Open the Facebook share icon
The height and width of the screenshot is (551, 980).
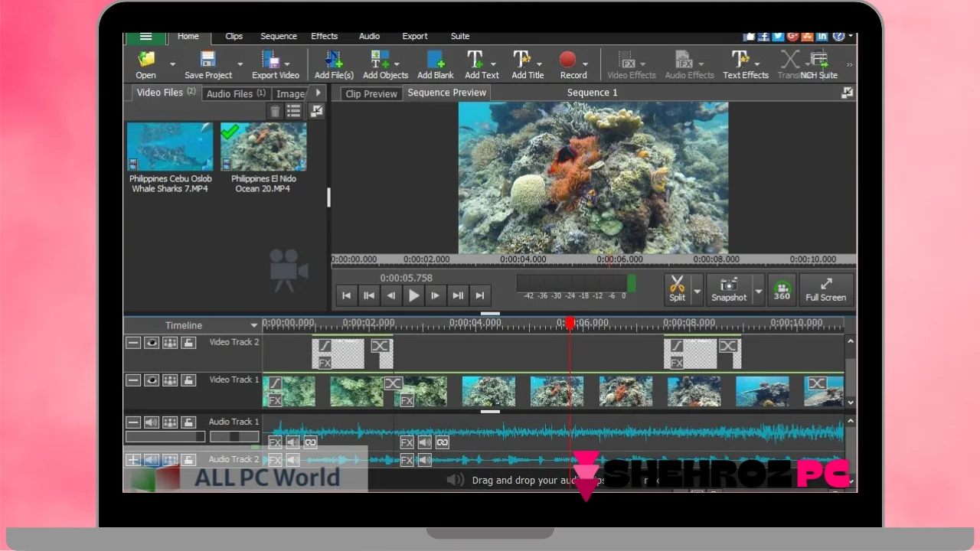point(764,36)
